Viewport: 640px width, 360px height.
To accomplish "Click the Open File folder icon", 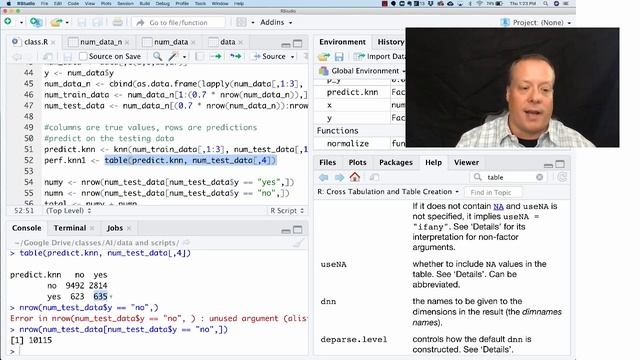I will [x=56, y=22].
